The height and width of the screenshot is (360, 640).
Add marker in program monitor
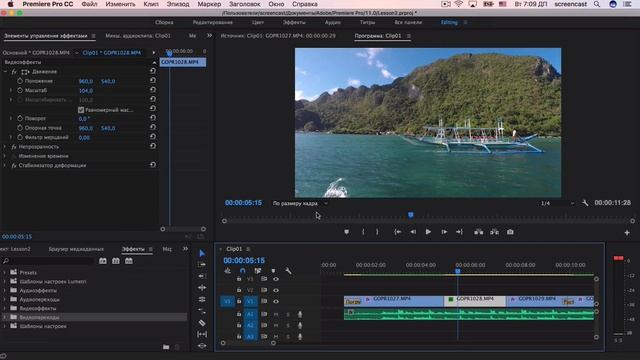tap(347, 232)
